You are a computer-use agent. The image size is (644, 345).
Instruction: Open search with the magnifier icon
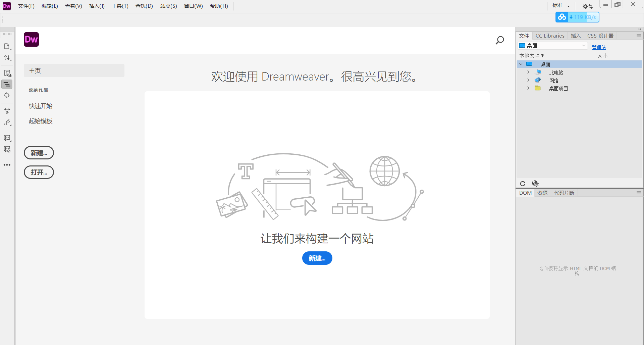click(x=500, y=40)
